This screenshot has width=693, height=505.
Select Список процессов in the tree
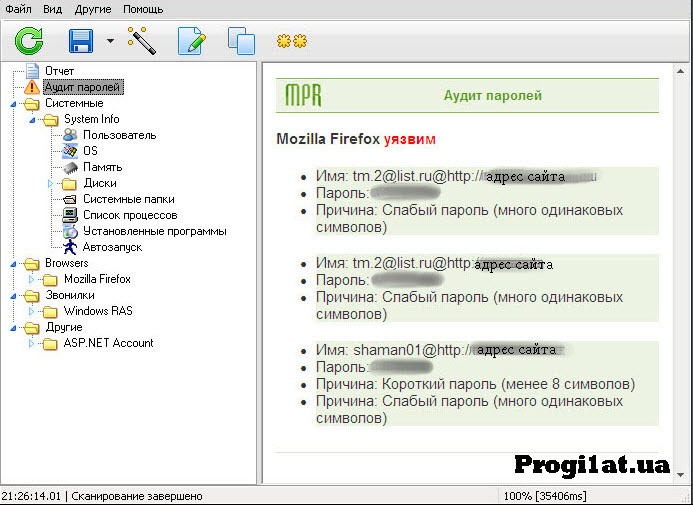point(130,215)
